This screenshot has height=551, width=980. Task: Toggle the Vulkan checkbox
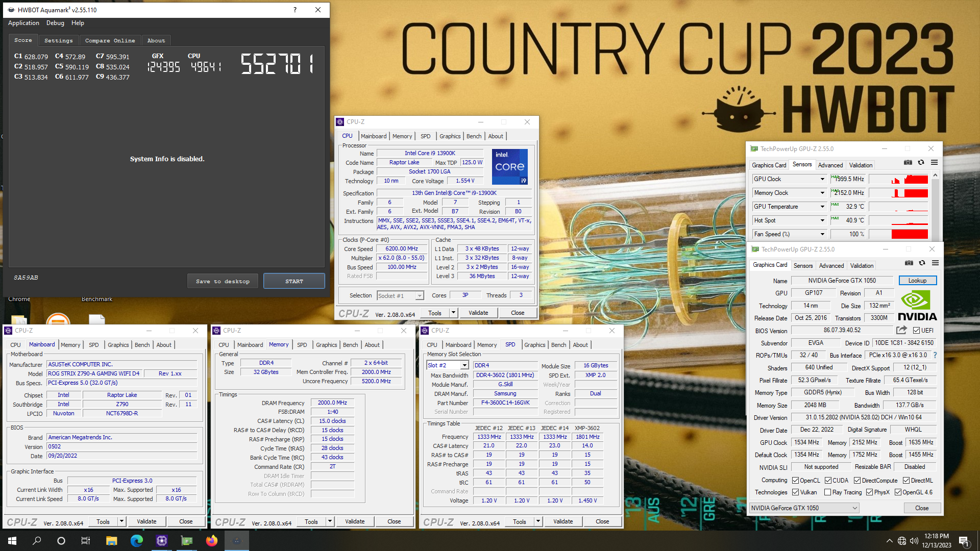coord(795,492)
